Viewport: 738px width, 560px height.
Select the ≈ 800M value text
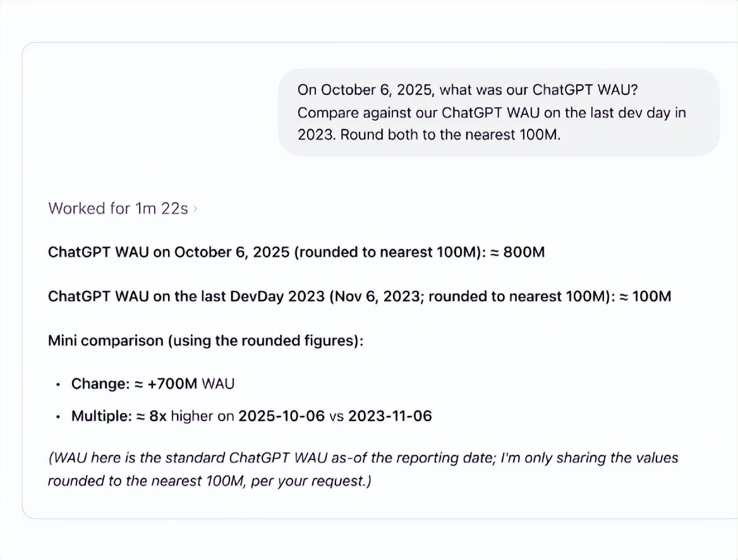(x=517, y=252)
